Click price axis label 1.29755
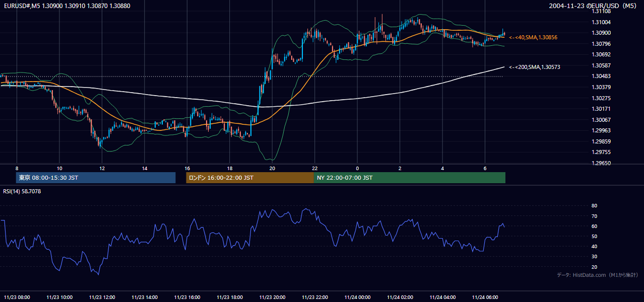This screenshot has width=644, height=302. coord(602,152)
